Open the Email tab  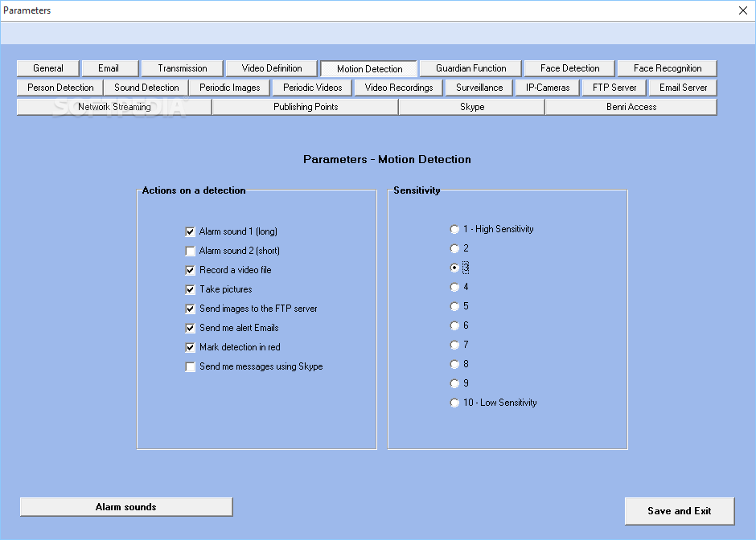point(110,68)
